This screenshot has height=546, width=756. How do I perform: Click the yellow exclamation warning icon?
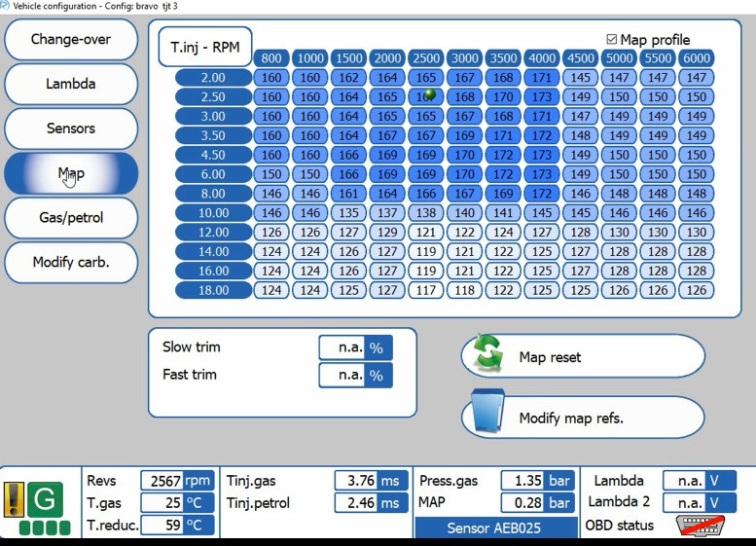pos(14,499)
